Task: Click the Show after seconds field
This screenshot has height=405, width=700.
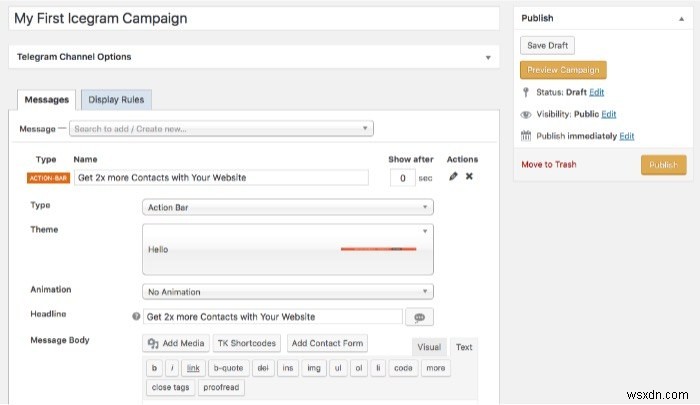Action: pyautogui.click(x=401, y=178)
